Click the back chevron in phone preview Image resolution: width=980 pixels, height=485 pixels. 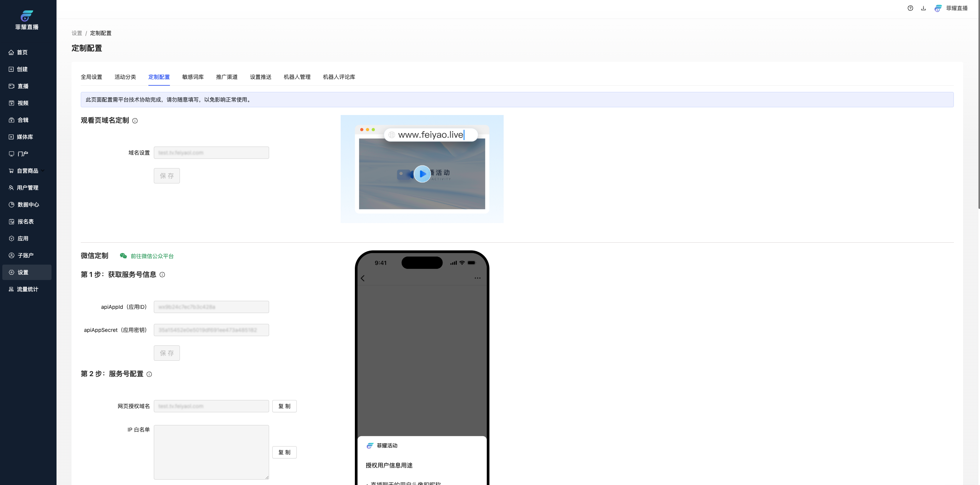pyautogui.click(x=363, y=278)
